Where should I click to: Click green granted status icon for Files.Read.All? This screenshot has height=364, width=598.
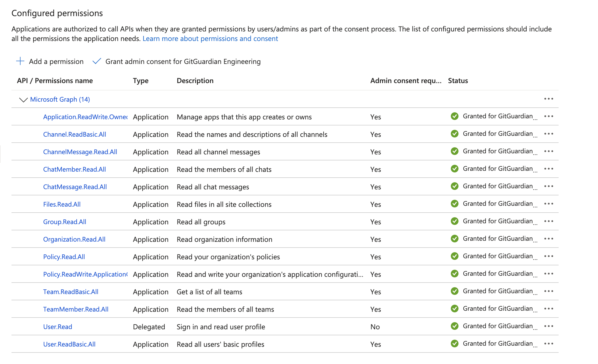click(455, 204)
